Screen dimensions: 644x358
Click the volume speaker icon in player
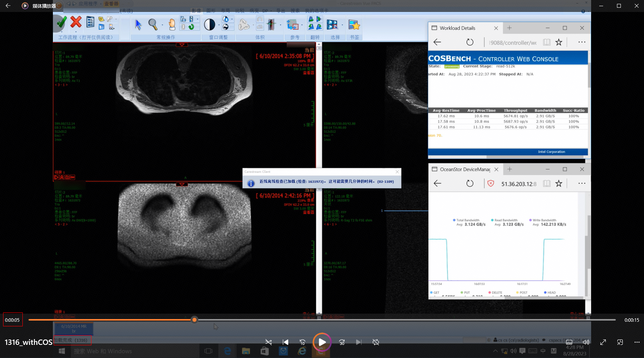pos(586,342)
